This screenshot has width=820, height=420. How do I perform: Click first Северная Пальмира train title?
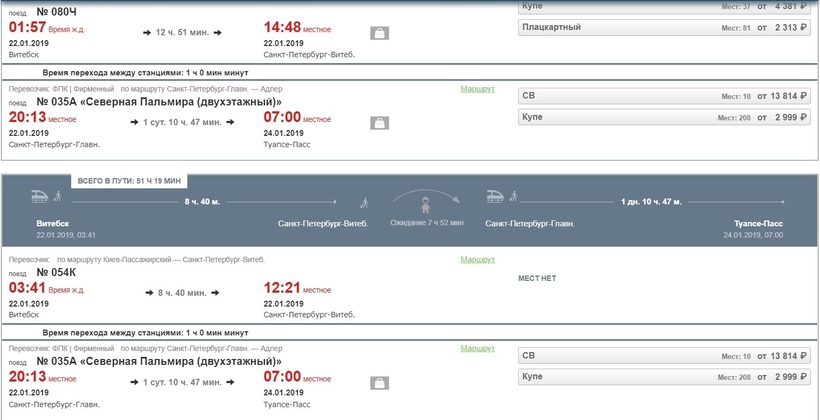pyautogui.click(x=159, y=101)
